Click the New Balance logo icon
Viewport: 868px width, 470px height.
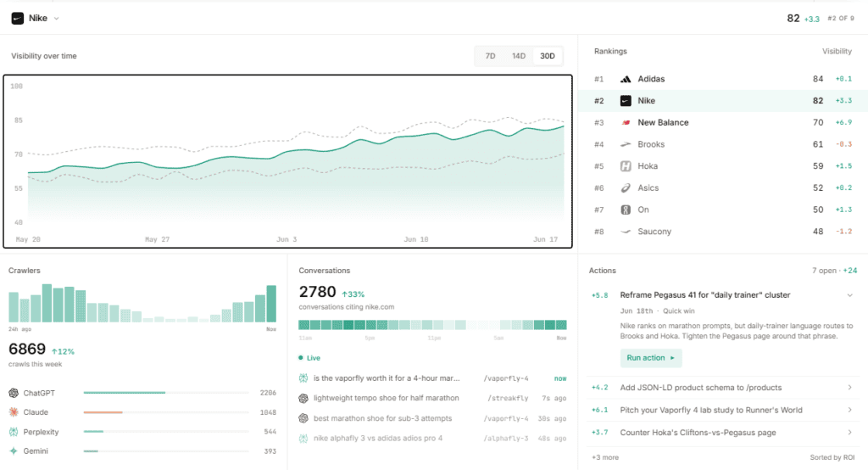click(x=626, y=122)
